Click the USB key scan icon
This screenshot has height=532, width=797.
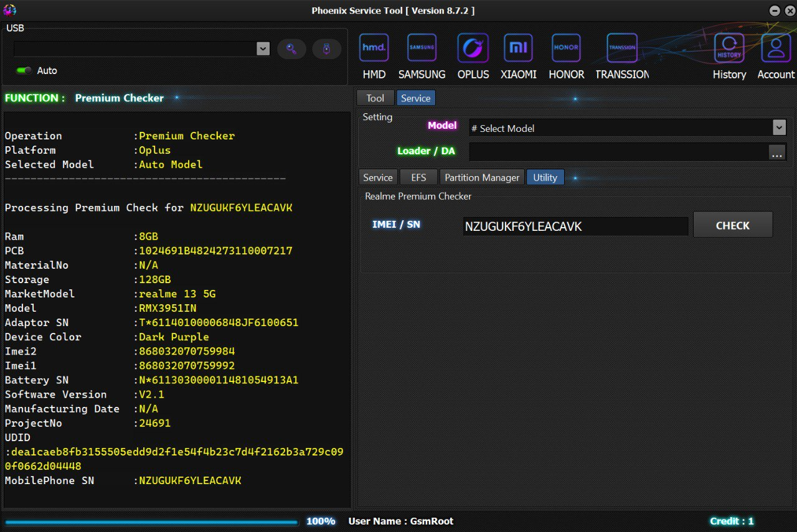pos(291,49)
